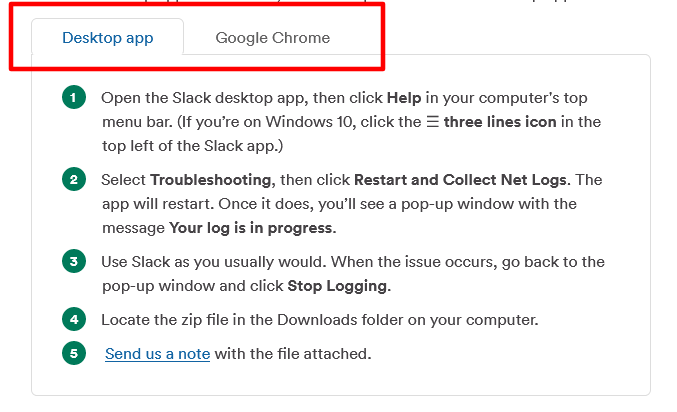Select the green step 3 badge

tap(73, 262)
